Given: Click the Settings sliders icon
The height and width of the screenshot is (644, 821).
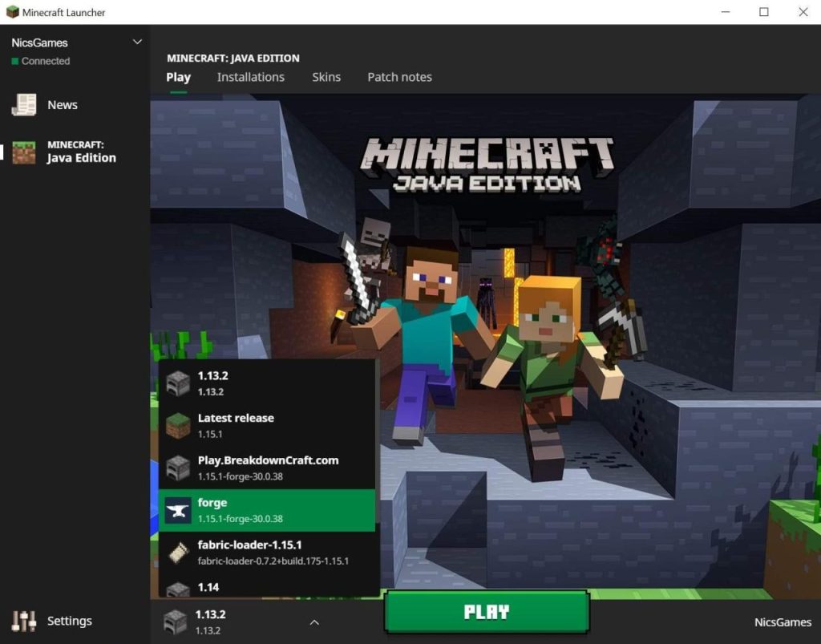Looking at the screenshot, I should pos(22,620).
